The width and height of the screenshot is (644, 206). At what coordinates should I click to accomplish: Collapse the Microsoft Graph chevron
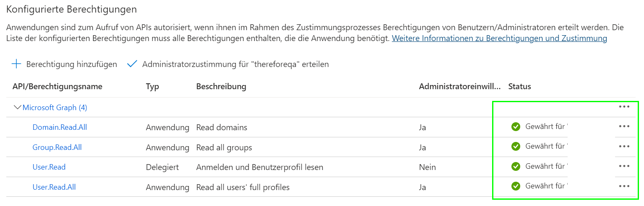pos(18,108)
